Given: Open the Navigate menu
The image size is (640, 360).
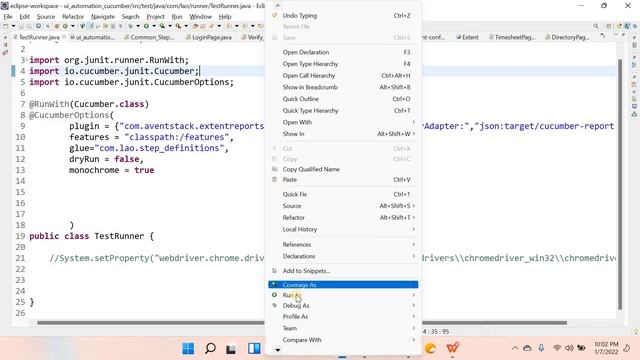Looking at the screenshot, I should (x=103, y=17).
